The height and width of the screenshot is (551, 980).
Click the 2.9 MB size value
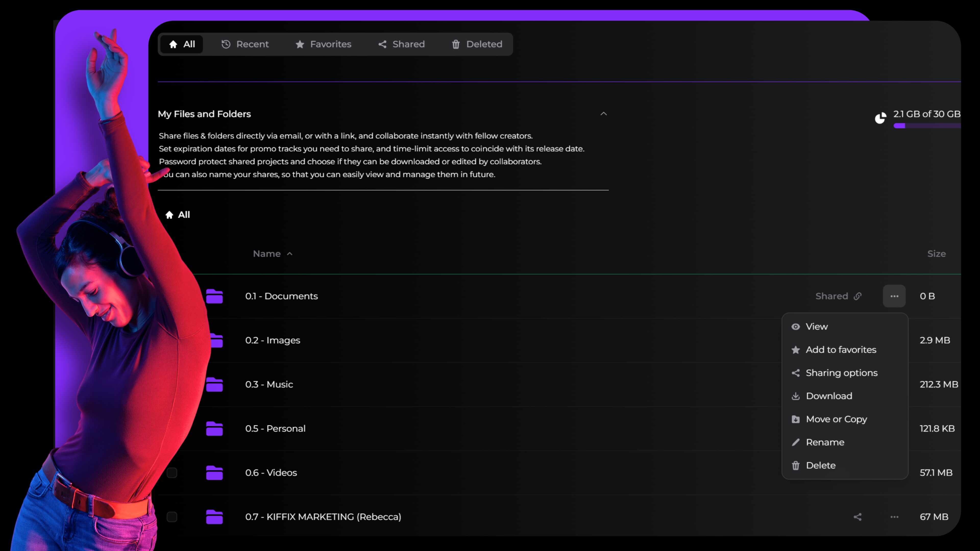click(x=935, y=340)
